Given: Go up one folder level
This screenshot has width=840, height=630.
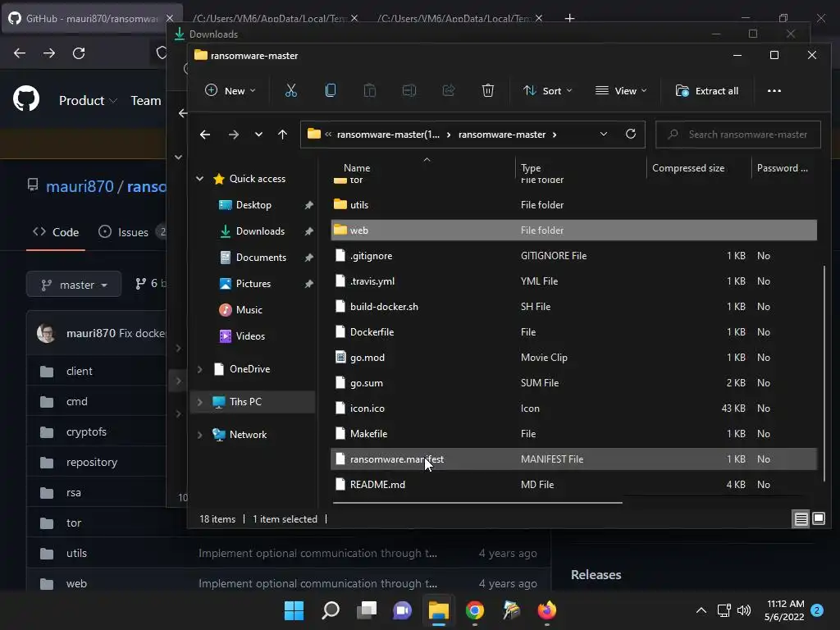Looking at the screenshot, I should click(x=282, y=135).
